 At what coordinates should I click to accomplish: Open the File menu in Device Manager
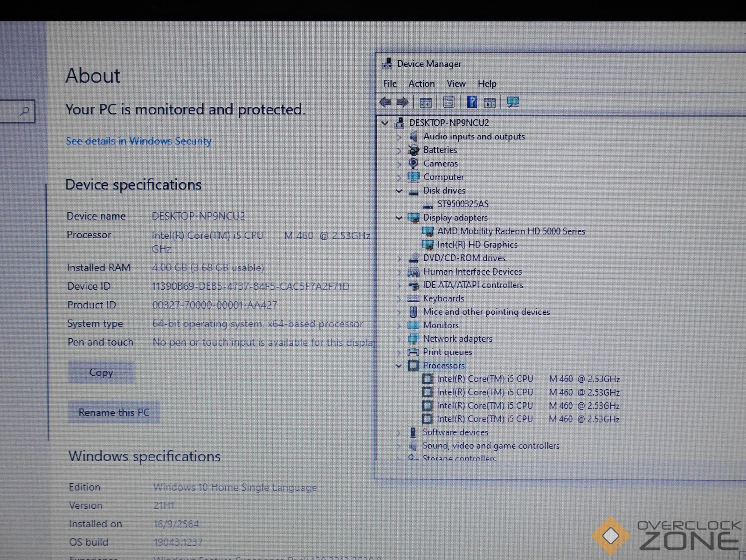[x=390, y=83]
